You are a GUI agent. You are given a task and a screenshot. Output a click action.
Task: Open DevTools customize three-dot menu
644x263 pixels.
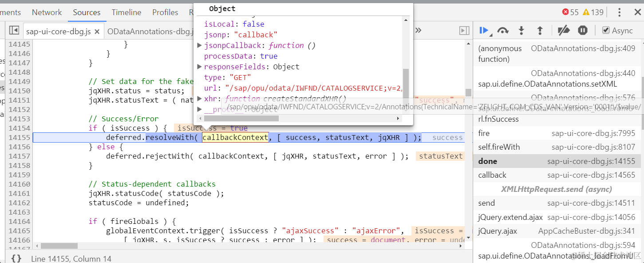[x=619, y=12]
